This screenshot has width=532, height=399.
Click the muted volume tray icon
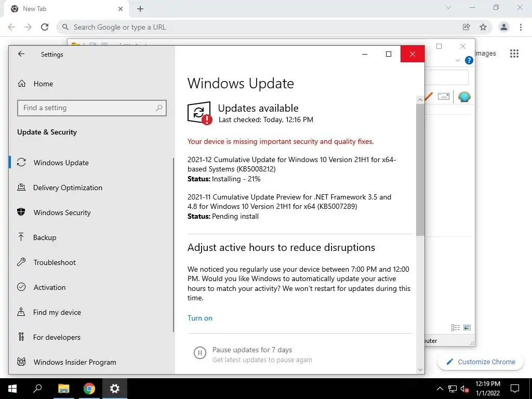pyautogui.click(x=465, y=389)
